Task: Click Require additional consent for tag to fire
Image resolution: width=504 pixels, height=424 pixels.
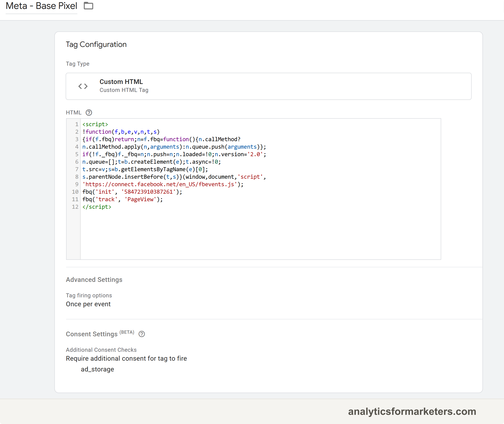Action: click(x=126, y=358)
